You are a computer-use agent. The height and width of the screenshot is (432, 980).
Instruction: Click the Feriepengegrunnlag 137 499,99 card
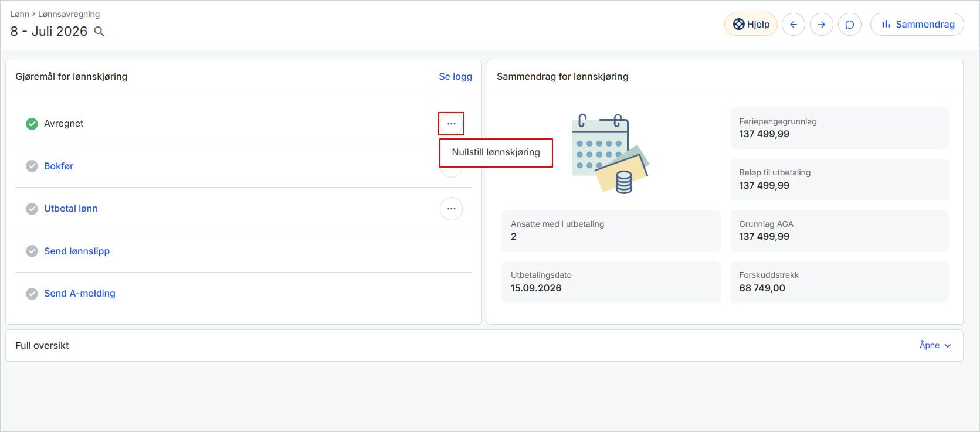[x=839, y=128]
